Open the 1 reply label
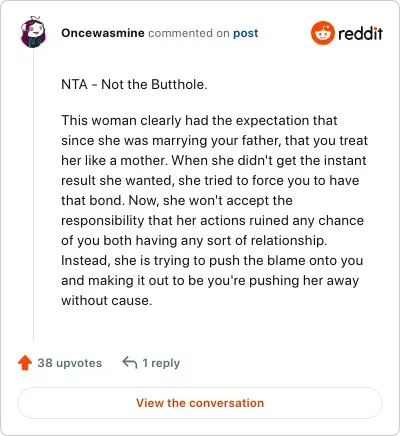Image resolution: width=400 pixels, height=436 pixels. click(x=161, y=363)
